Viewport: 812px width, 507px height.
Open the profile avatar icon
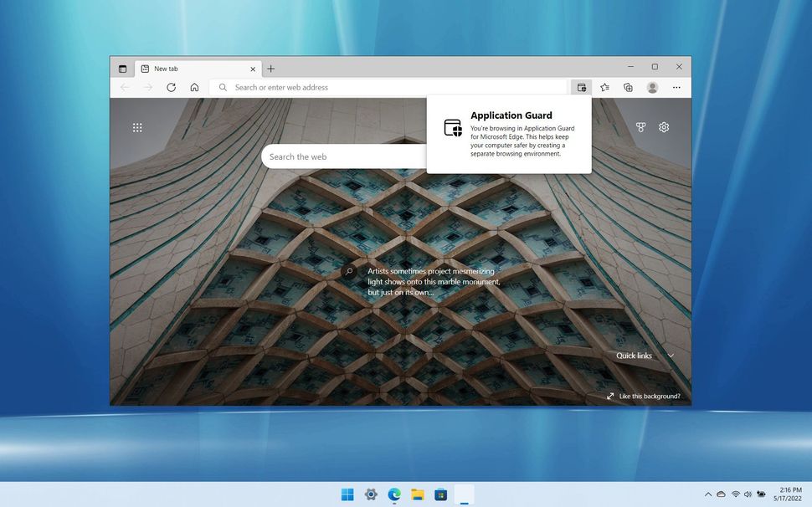652,87
